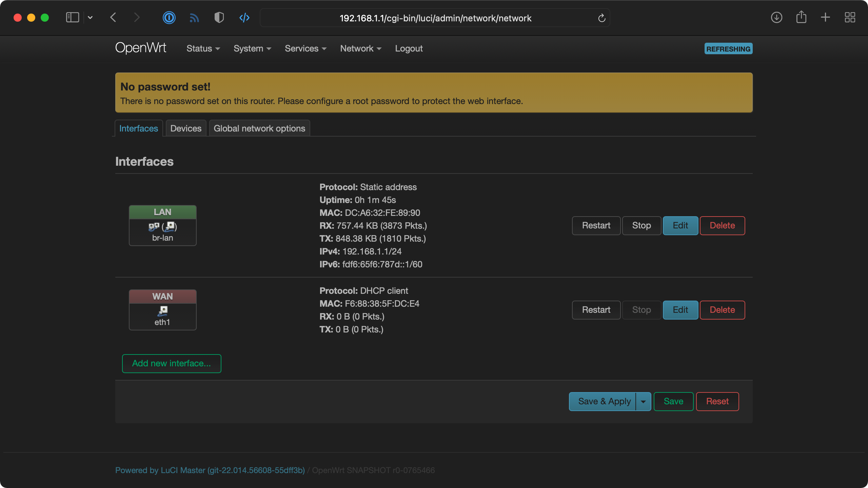This screenshot has width=868, height=488.
Task: Click the Protocol: DHCP client text
Action: (x=364, y=291)
